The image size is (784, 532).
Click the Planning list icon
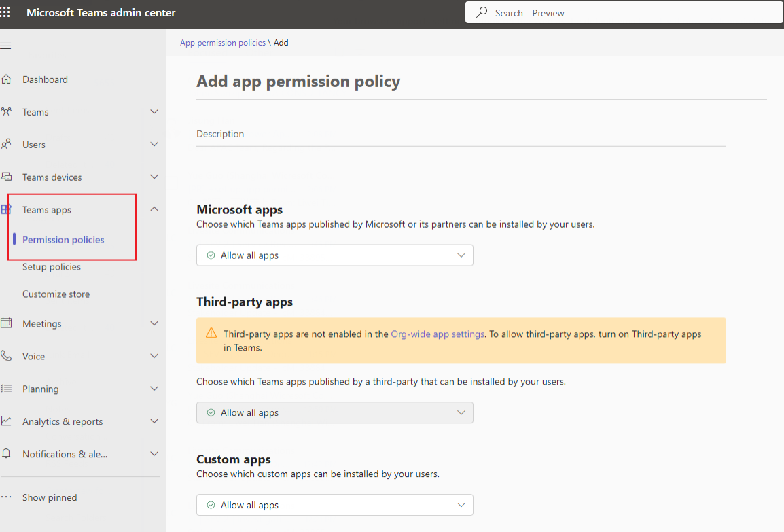click(6, 389)
